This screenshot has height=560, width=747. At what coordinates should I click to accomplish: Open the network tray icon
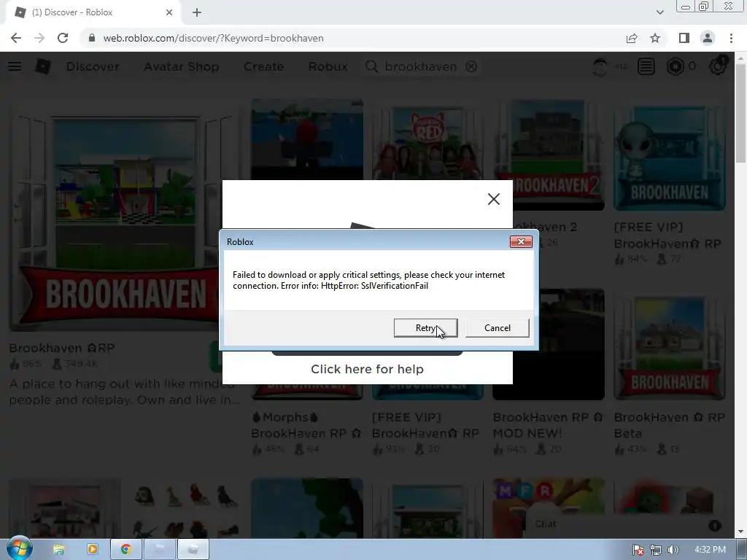(x=656, y=550)
